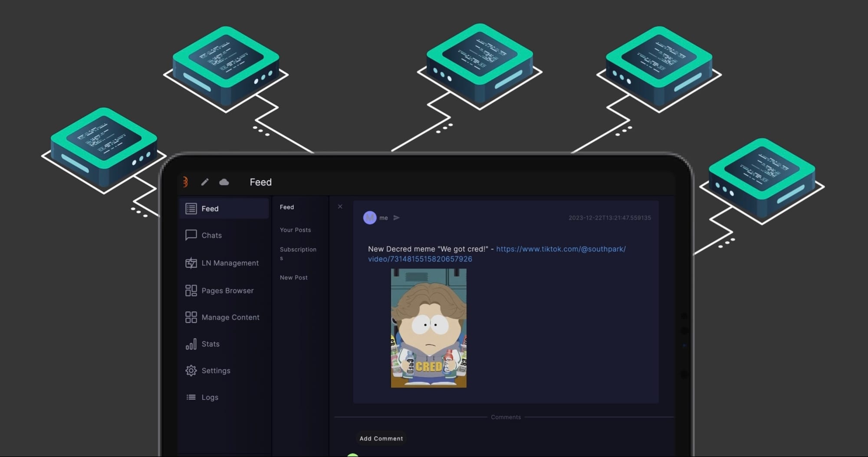Click the Settings gear icon
The height and width of the screenshot is (457, 868).
pos(191,371)
